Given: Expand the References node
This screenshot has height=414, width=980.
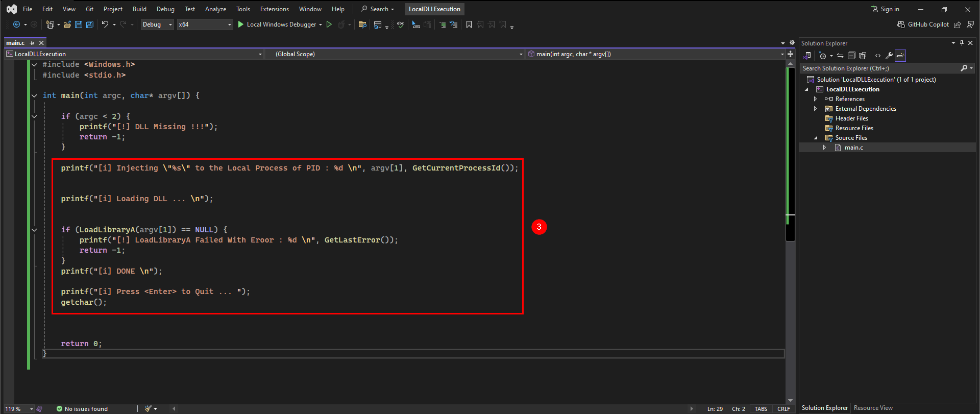Looking at the screenshot, I should [815, 99].
